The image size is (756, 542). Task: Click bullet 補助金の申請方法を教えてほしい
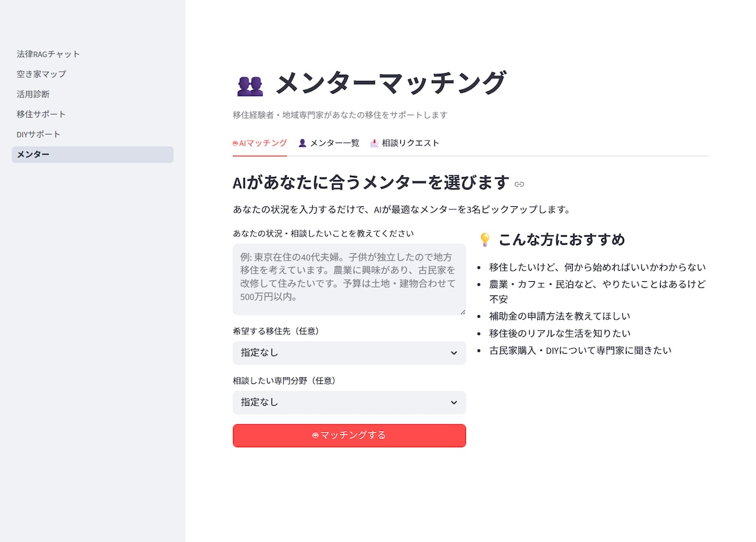tap(560, 316)
